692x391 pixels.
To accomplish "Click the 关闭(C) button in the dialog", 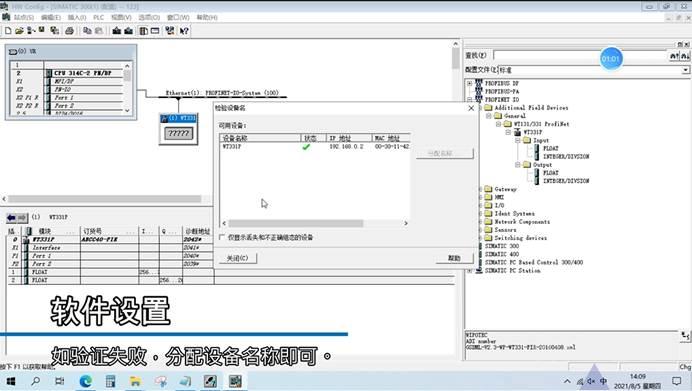I will [x=237, y=258].
